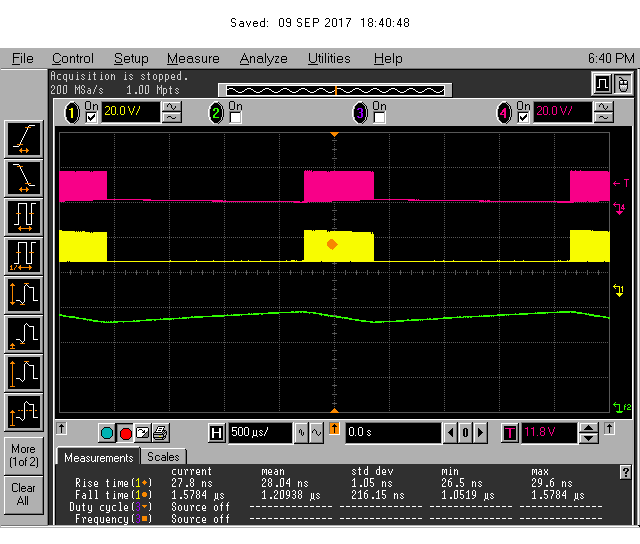Click the channel 4 20.0 V/ scale field
This screenshot has width=640, height=544.
pyautogui.click(x=562, y=112)
